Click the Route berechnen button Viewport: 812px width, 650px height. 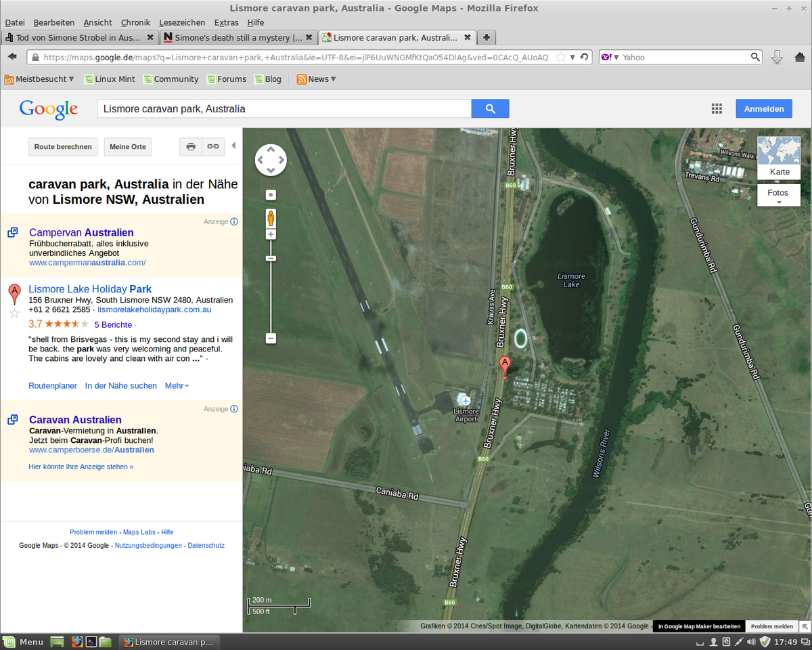click(x=63, y=146)
